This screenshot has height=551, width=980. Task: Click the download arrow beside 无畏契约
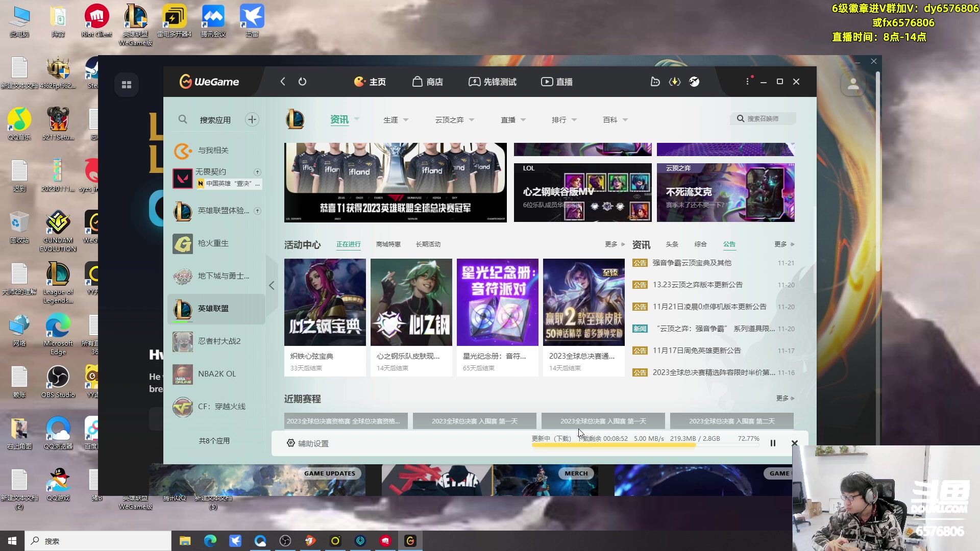pyautogui.click(x=257, y=172)
